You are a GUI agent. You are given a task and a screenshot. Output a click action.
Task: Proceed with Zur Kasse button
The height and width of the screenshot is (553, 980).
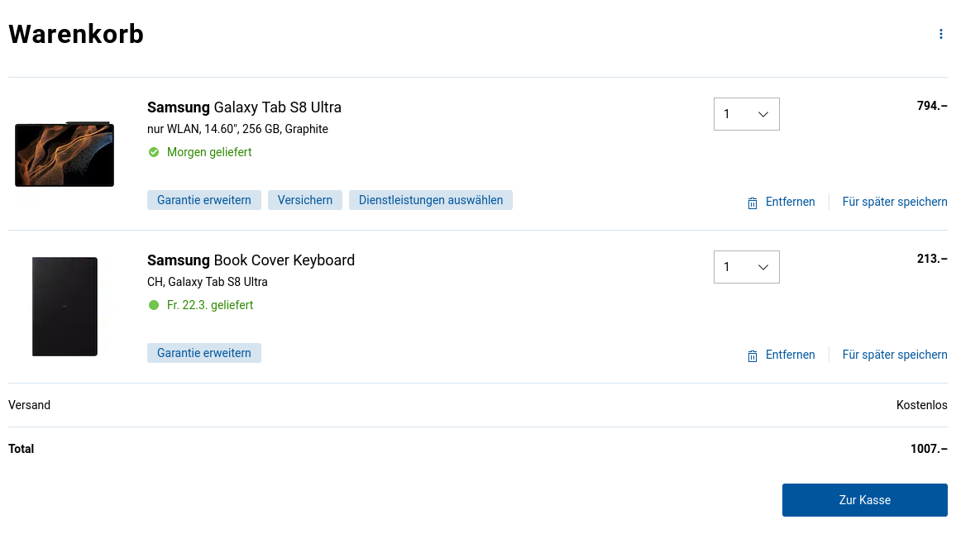coord(864,500)
